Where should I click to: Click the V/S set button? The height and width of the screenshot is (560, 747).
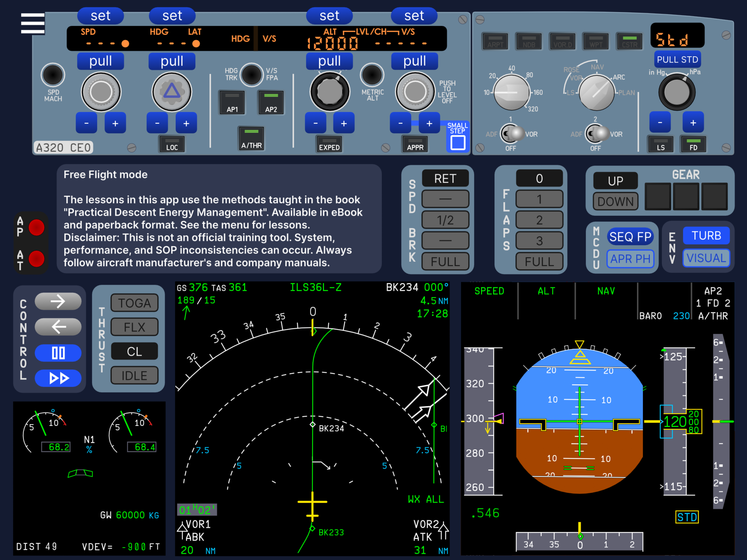click(414, 15)
